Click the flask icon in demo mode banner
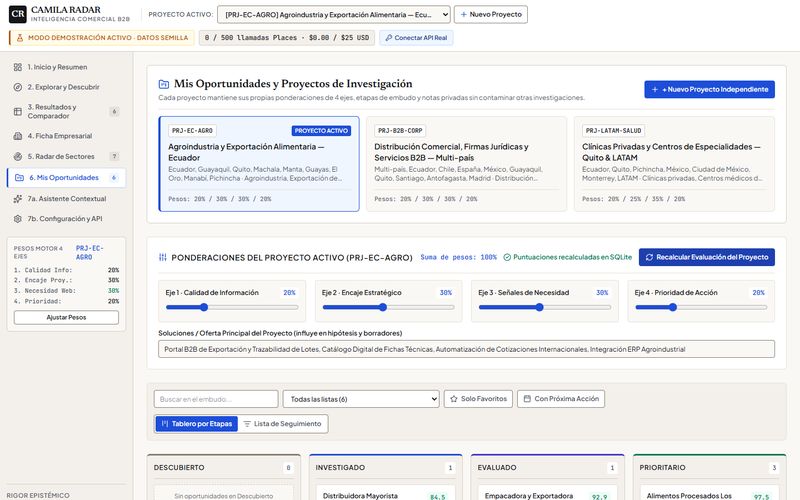Image resolution: width=800 pixels, height=500 pixels. click(20, 38)
